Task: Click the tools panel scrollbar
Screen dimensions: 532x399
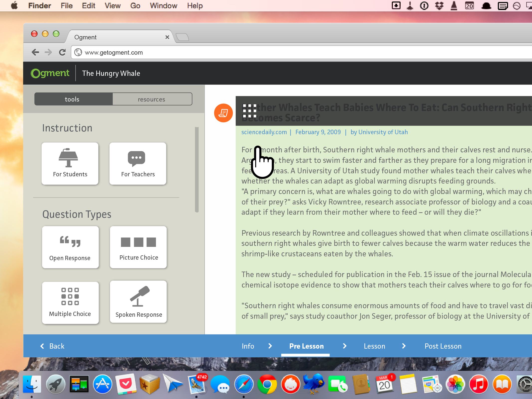Action: [x=197, y=170]
